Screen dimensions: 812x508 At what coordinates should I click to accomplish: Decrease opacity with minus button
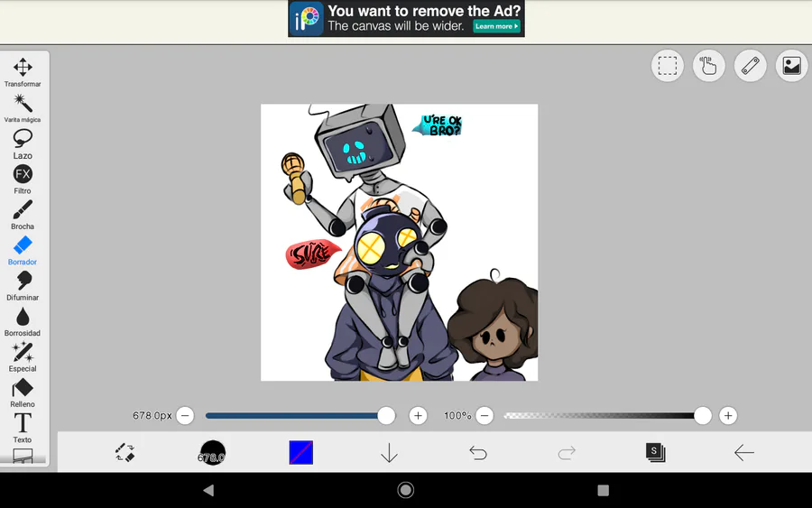(x=484, y=415)
